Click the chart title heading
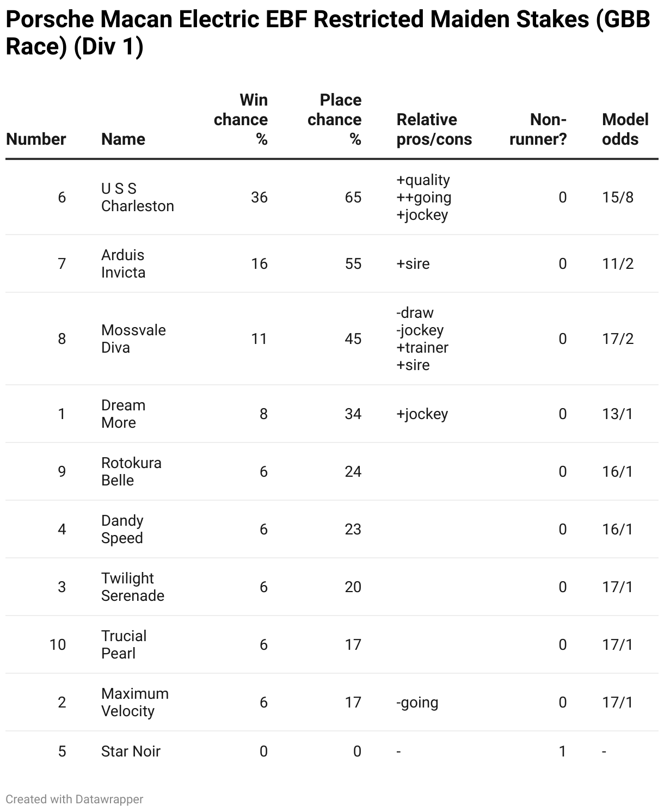The width and height of the screenshot is (664, 812). coord(328,33)
